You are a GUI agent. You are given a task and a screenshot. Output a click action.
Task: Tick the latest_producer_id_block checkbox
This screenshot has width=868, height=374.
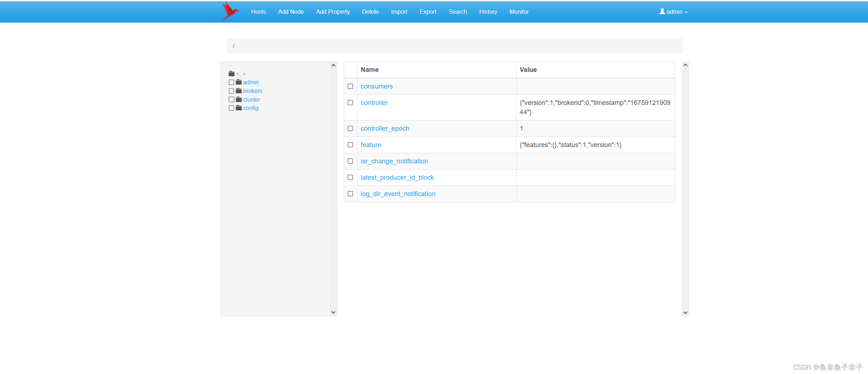click(x=350, y=178)
